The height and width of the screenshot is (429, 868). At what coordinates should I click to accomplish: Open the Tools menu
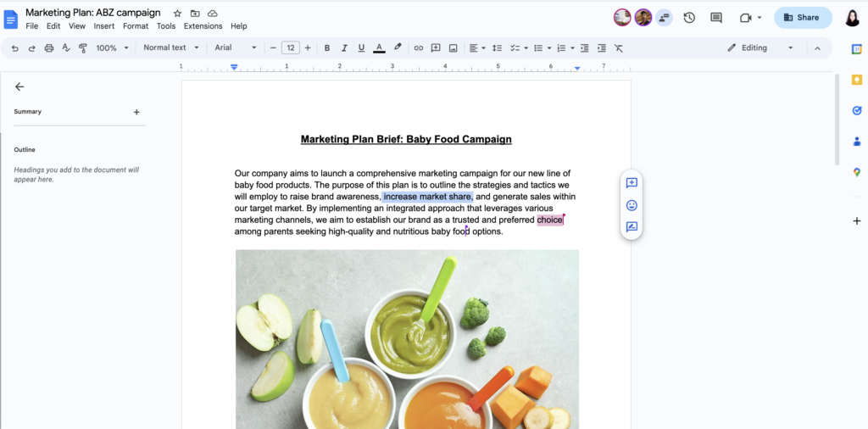pyautogui.click(x=166, y=26)
